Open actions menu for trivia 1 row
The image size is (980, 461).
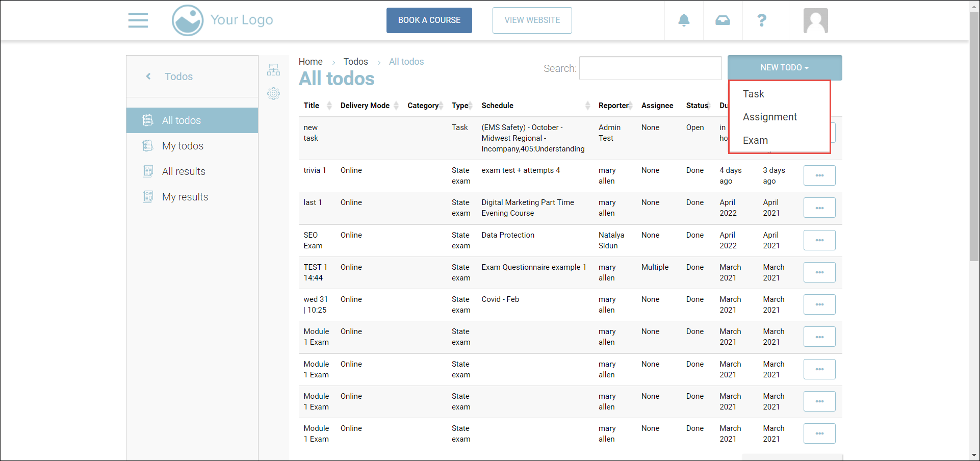pos(819,175)
